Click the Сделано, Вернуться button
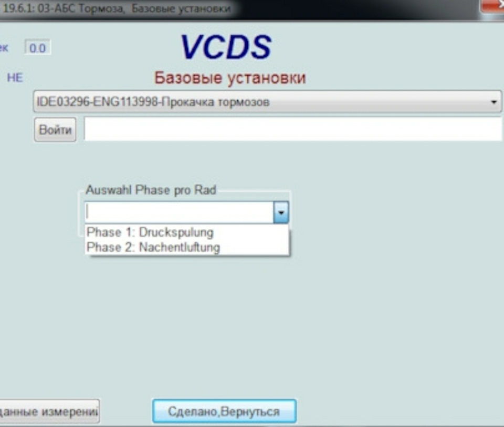This screenshot has width=504, height=427. [x=224, y=411]
